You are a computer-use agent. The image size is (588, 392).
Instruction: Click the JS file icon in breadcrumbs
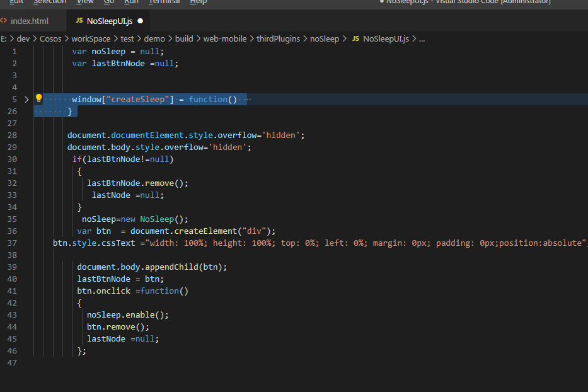[x=355, y=38]
